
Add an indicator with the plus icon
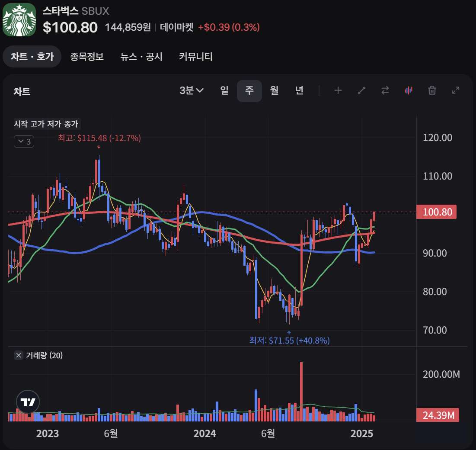tap(338, 90)
